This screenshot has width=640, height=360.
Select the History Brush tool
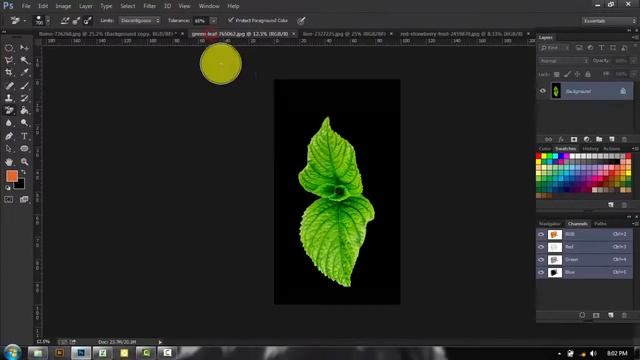coord(24,98)
